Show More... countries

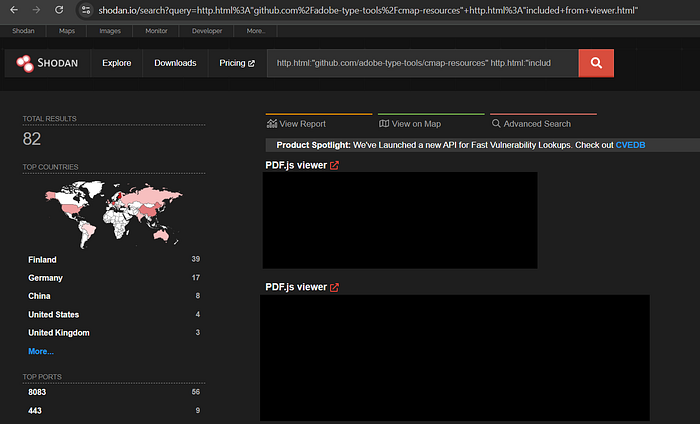click(41, 351)
